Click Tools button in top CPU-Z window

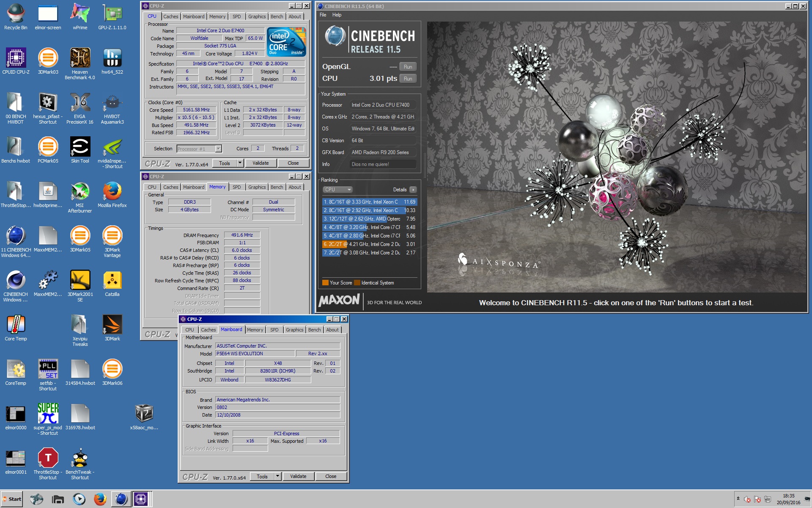225,163
